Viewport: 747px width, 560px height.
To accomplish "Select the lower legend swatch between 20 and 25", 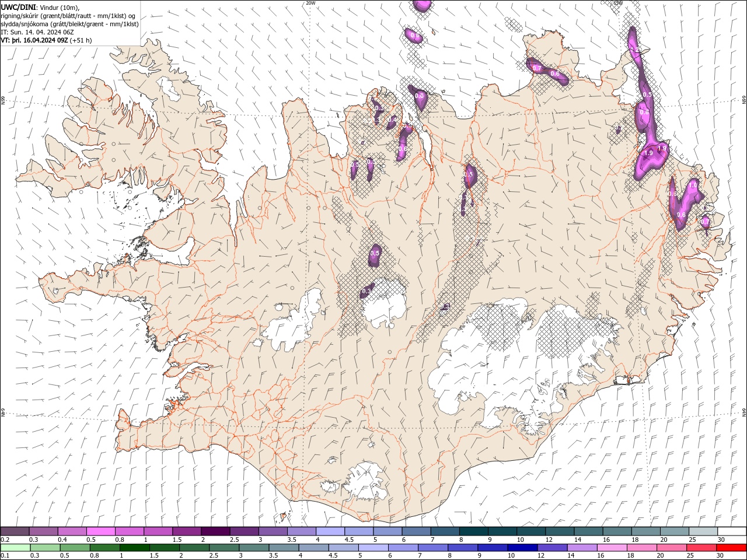I will point(671,548).
